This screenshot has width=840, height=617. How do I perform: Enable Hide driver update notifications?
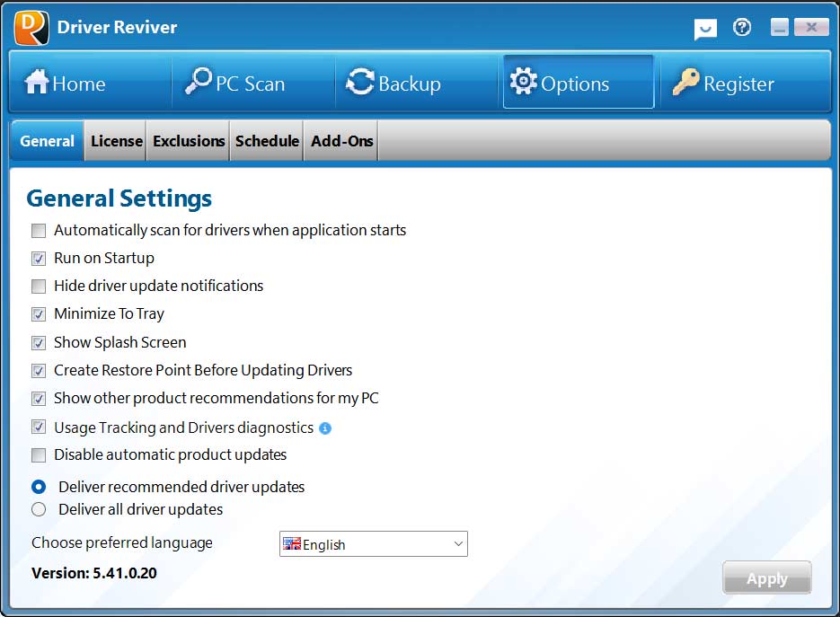[39, 286]
